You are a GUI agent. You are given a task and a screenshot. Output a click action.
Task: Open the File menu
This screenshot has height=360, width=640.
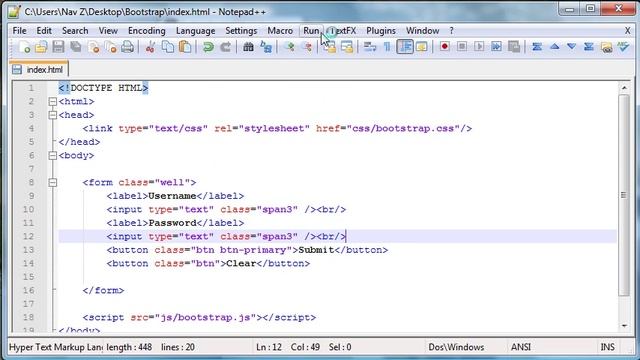(x=19, y=31)
